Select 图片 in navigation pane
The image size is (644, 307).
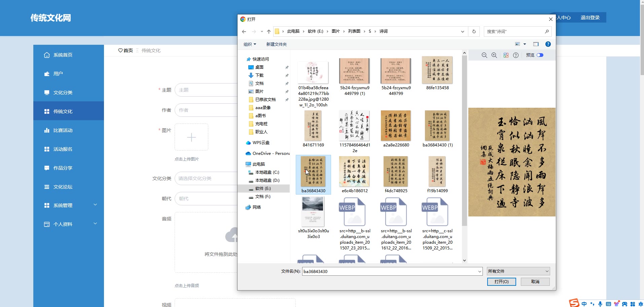(x=259, y=92)
